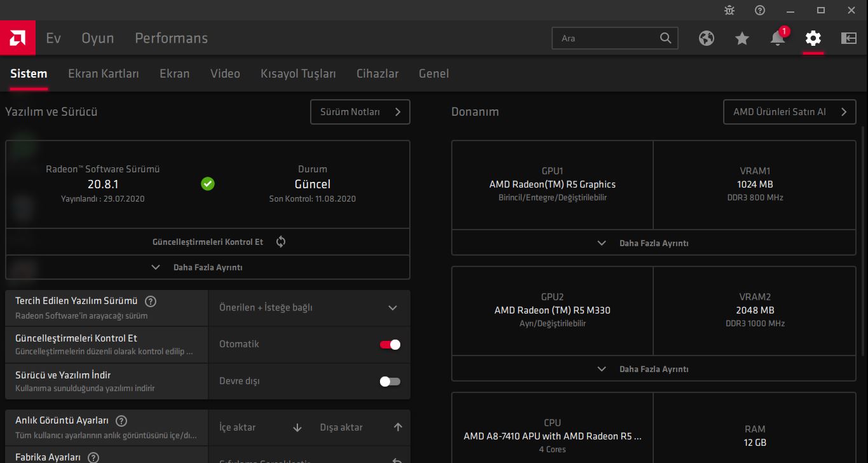Enable Sürücü ve Yazılım İndir switch

point(390,382)
